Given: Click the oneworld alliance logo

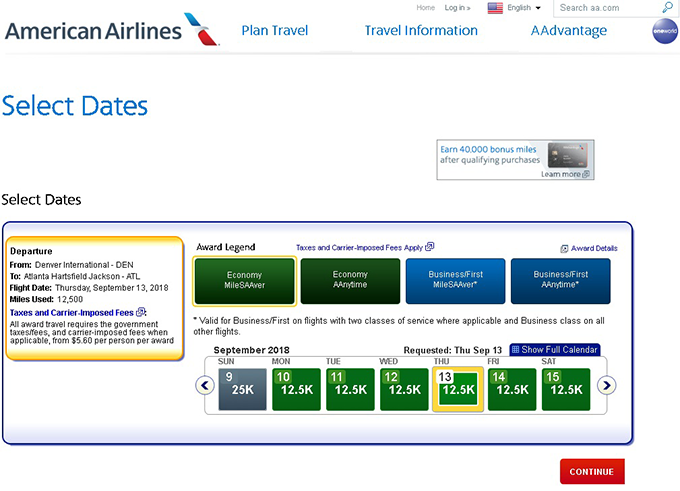Looking at the screenshot, I should click(664, 31).
